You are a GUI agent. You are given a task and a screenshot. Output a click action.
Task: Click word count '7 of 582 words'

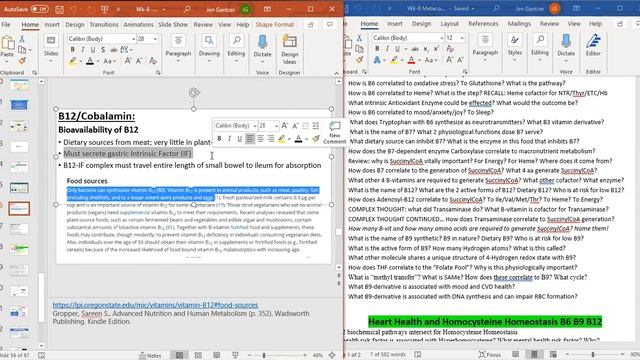(388, 355)
